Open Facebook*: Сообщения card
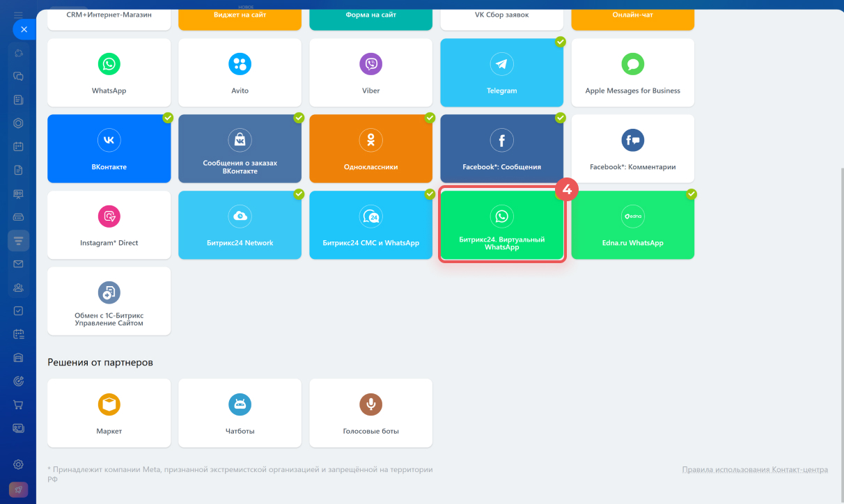Image resolution: width=844 pixels, height=504 pixels. (502, 148)
